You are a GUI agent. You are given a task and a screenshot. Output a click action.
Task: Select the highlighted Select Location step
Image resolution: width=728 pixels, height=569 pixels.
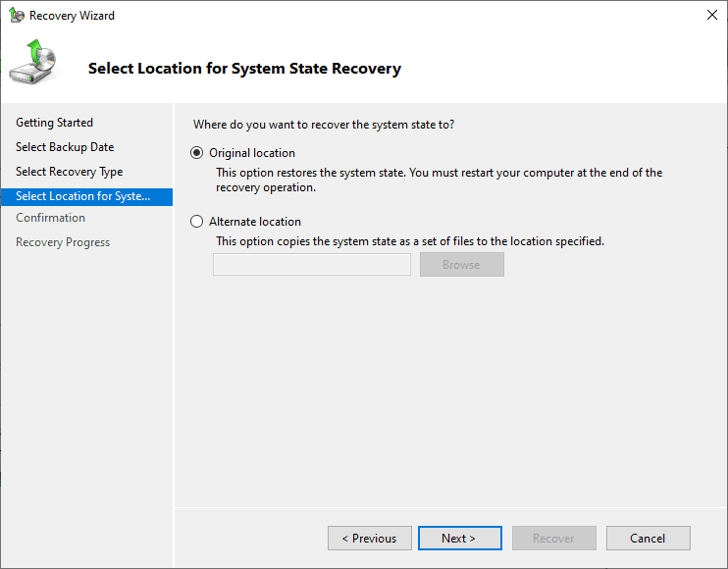tap(82, 196)
